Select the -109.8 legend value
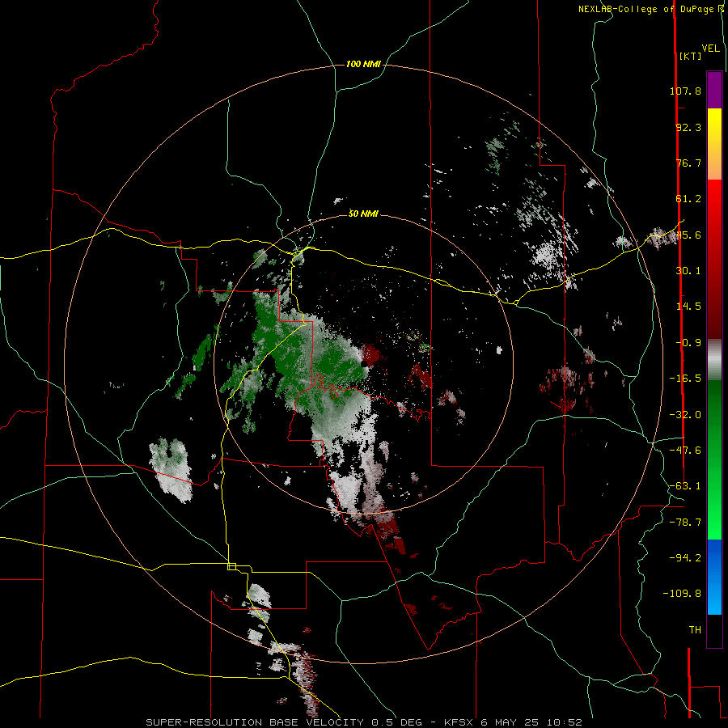The width and height of the screenshot is (728, 728). pos(682,594)
